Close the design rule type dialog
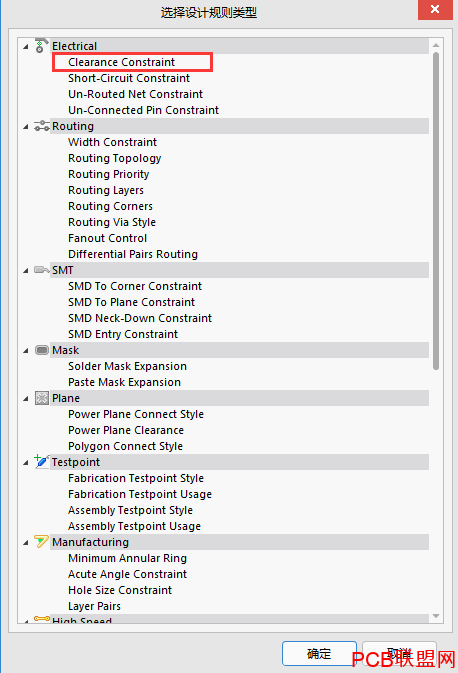The height and width of the screenshot is (673, 458). click(x=435, y=9)
